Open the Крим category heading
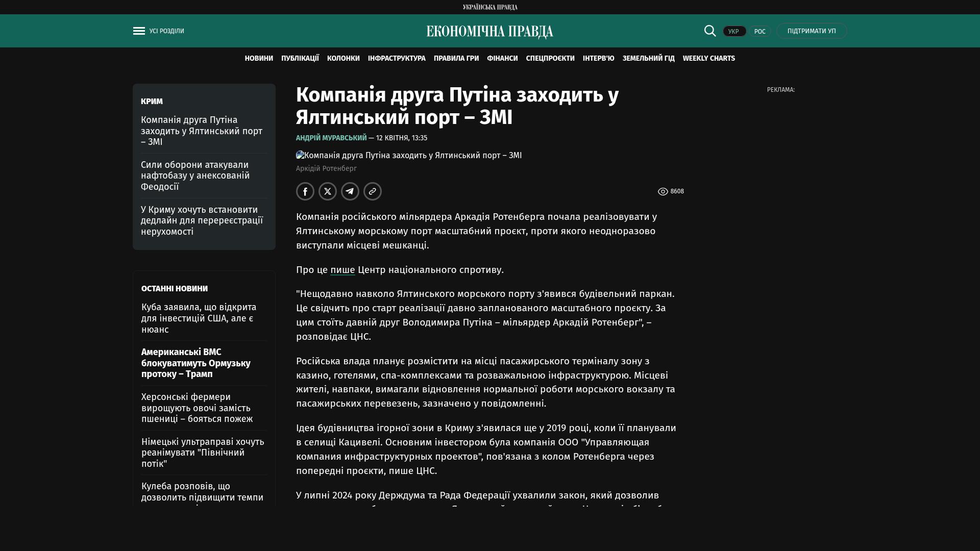 point(152,102)
